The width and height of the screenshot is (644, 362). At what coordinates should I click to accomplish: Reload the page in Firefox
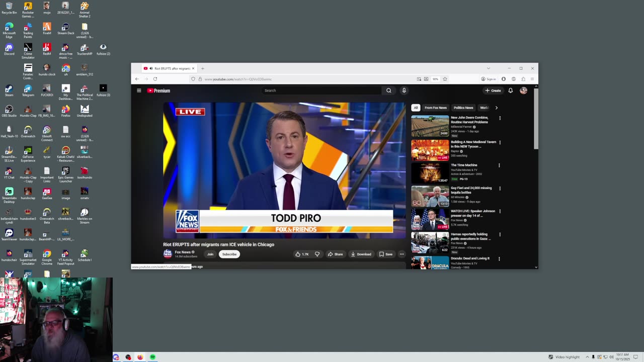(155, 79)
